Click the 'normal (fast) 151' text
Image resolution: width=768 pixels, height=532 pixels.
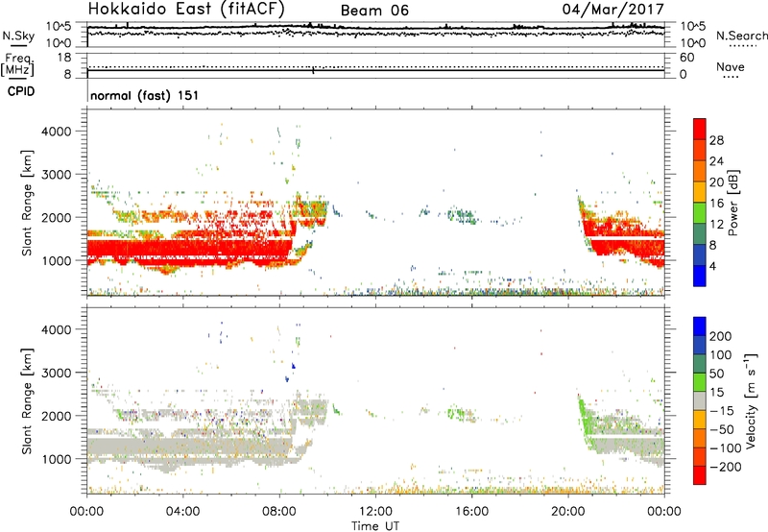(145, 95)
